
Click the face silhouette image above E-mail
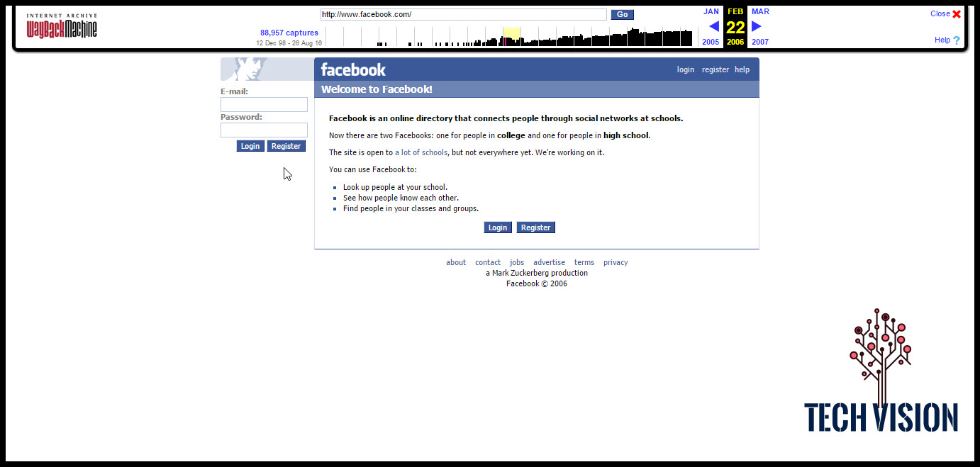[267, 69]
